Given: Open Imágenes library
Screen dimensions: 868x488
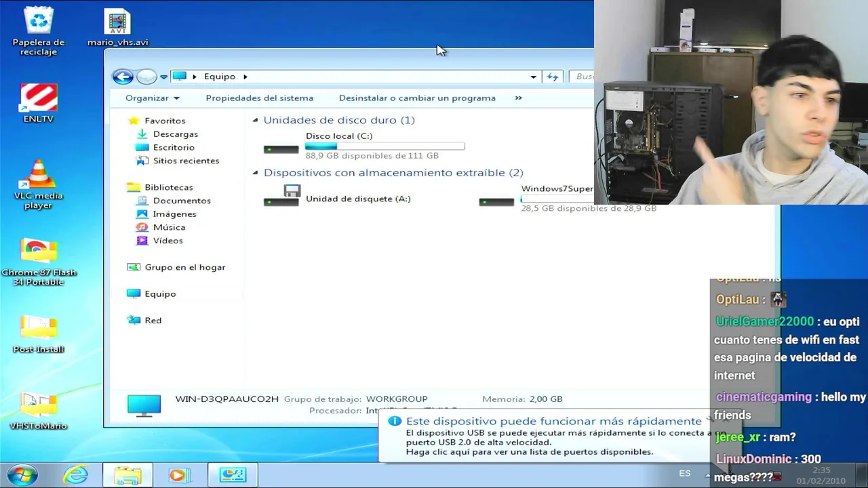Looking at the screenshot, I should click(x=175, y=214).
